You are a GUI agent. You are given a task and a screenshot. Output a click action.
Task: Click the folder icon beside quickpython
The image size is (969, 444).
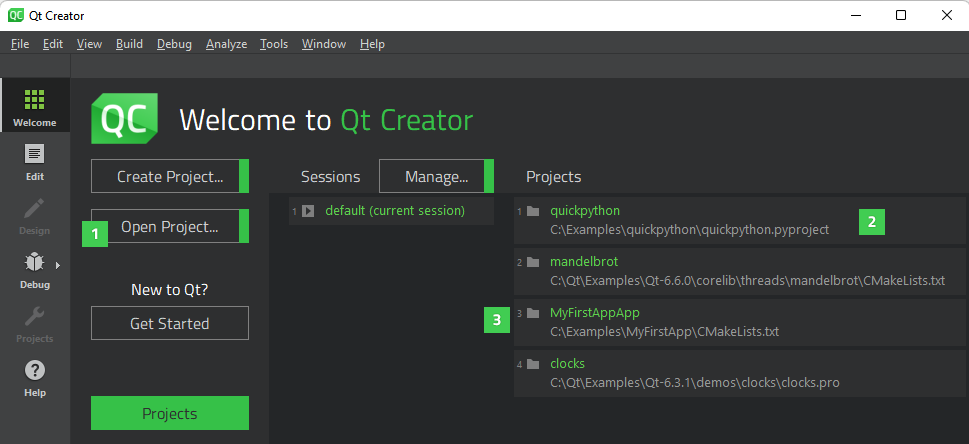point(533,211)
